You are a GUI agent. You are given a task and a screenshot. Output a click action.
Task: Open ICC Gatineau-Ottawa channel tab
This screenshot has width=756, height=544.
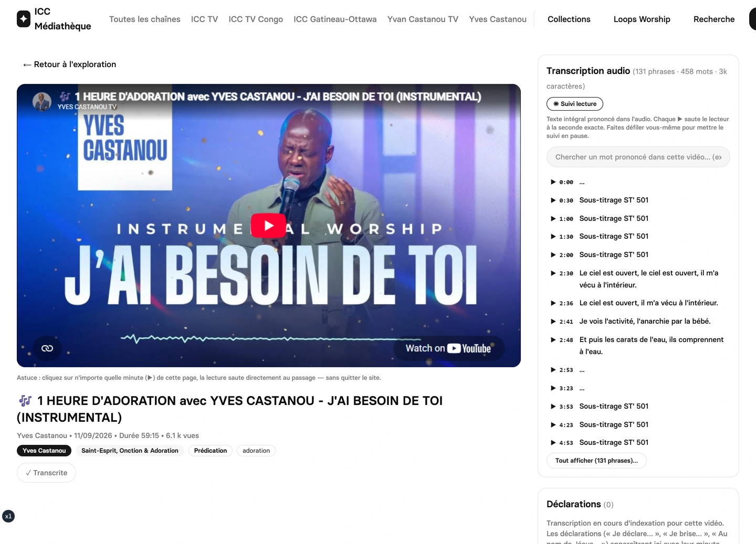tap(335, 19)
